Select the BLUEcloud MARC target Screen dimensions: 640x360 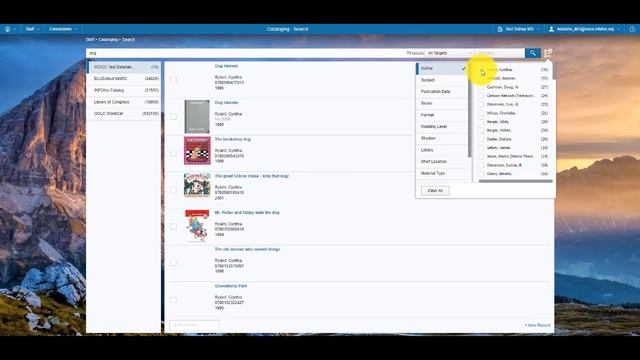pyautogui.click(x=124, y=78)
